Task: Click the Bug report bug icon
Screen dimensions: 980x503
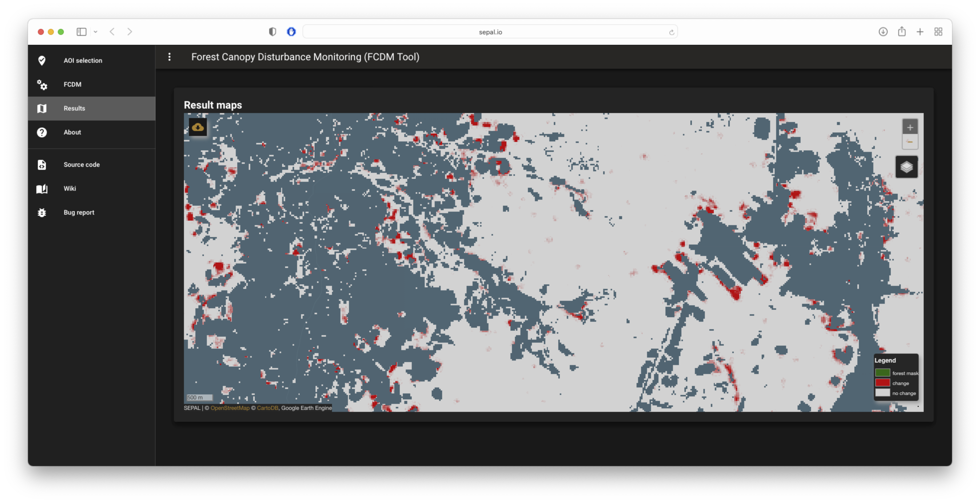Action: (42, 212)
